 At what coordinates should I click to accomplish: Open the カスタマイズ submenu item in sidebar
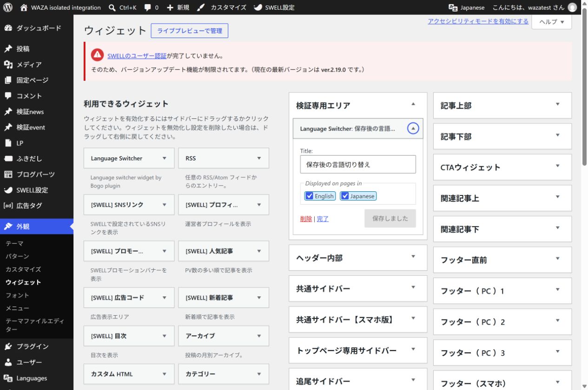pyautogui.click(x=23, y=269)
